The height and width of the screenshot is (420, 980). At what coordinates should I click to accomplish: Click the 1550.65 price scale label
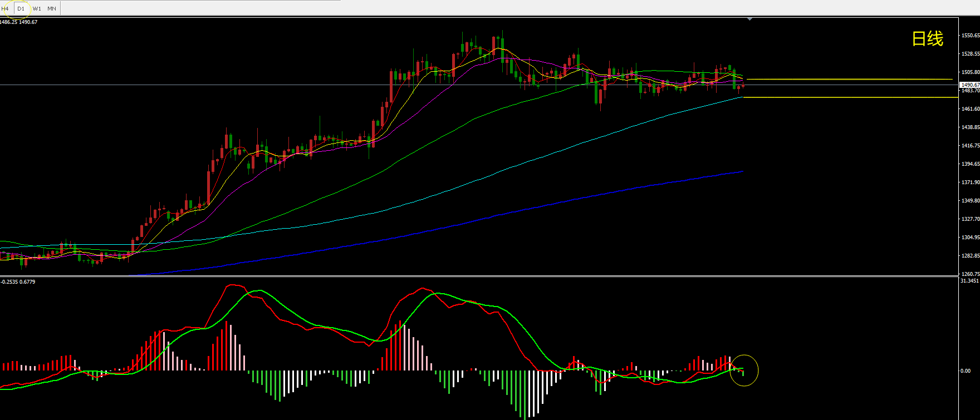coord(971,36)
